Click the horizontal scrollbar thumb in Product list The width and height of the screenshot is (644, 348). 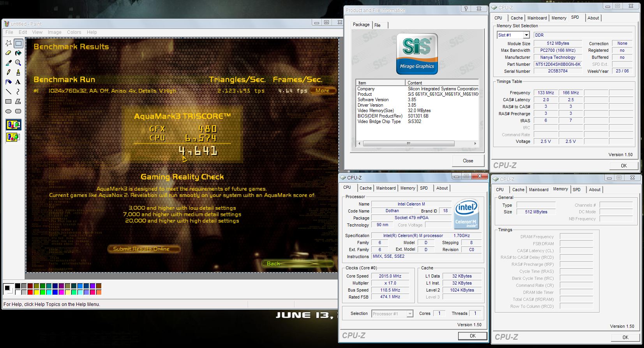(x=409, y=144)
